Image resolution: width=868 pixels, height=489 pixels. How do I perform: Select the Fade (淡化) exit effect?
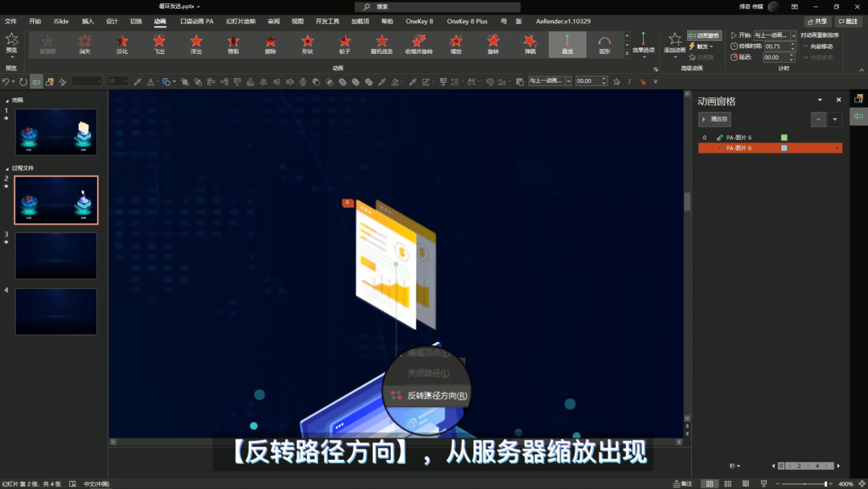pos(122,44)
